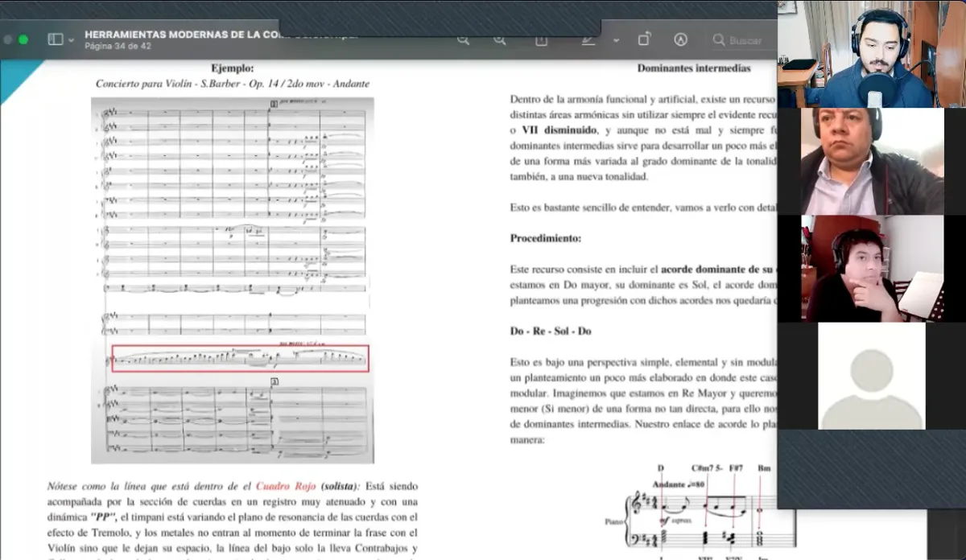Image resolution: width=966 pixels, height=560 pixels.
Task: Click the 'Ejemplo:' heading
Action: 233,68
